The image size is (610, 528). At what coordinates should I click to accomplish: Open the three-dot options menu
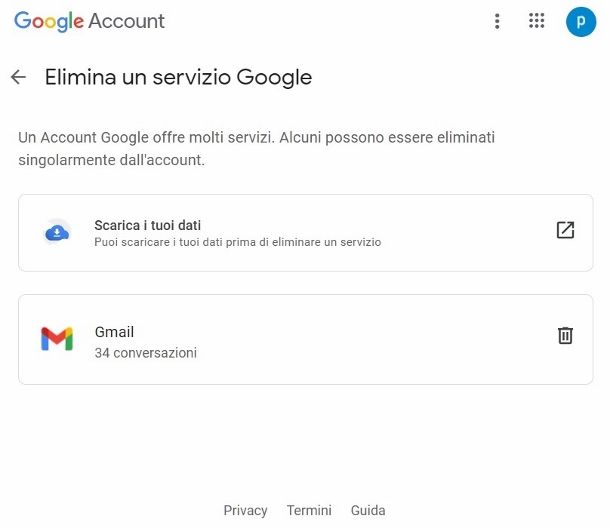(x=497, y=21)
